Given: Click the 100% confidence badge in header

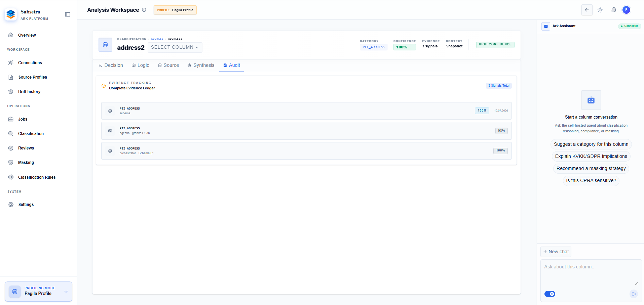Looking at the screenshot, I should click(405, 47).
